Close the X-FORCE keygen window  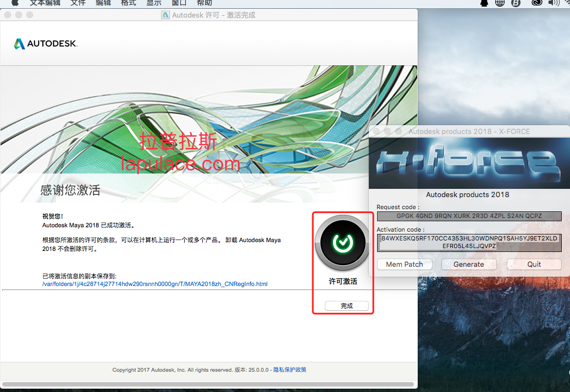coord(377,131)
